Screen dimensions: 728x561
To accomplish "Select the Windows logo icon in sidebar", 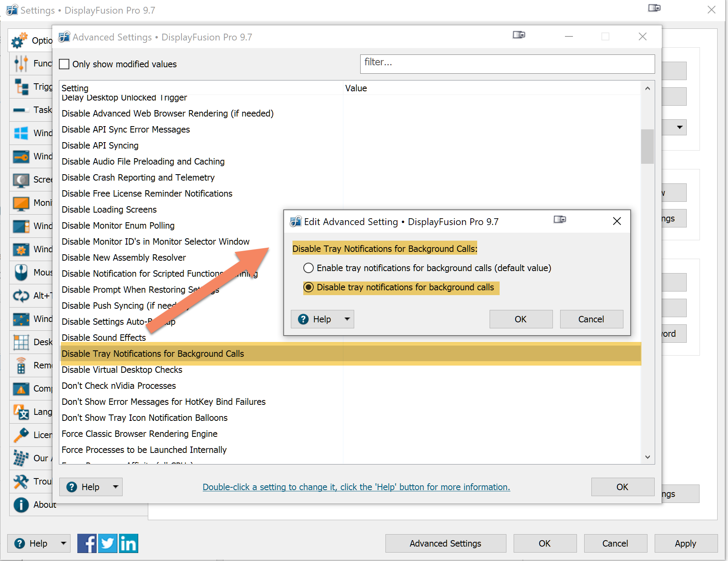I will pos(21,133).
